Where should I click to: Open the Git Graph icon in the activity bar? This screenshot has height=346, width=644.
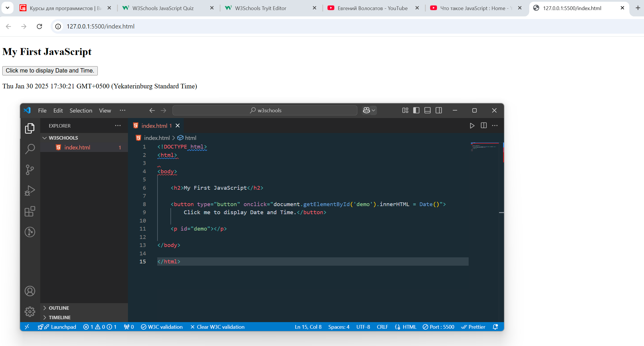point(30,232)
